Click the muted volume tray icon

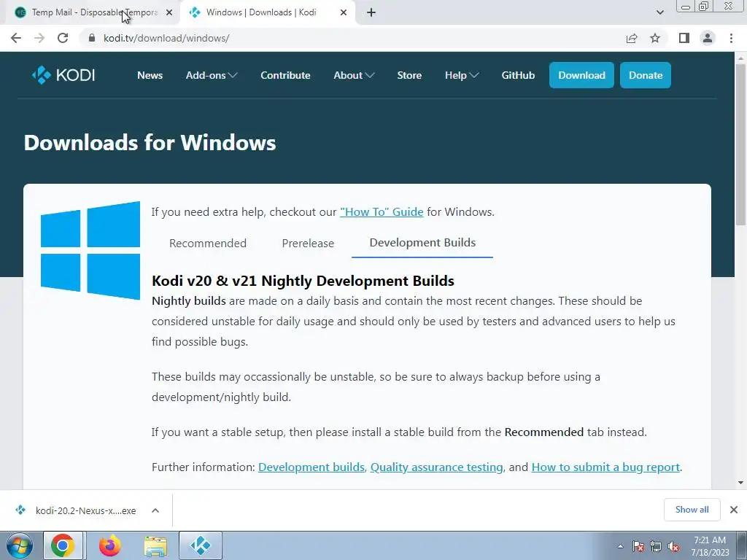(673, 546)
